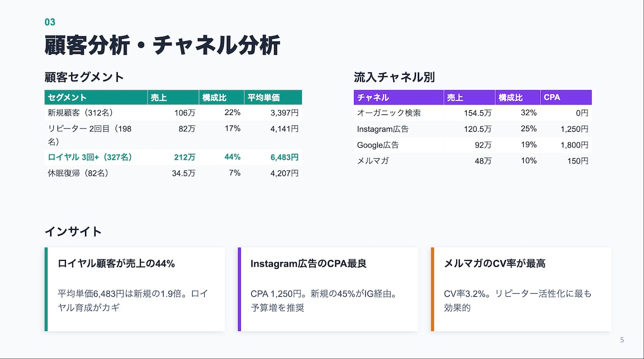Click the page number 5
Screen dimensions: 644x359
tap(622, 340)
